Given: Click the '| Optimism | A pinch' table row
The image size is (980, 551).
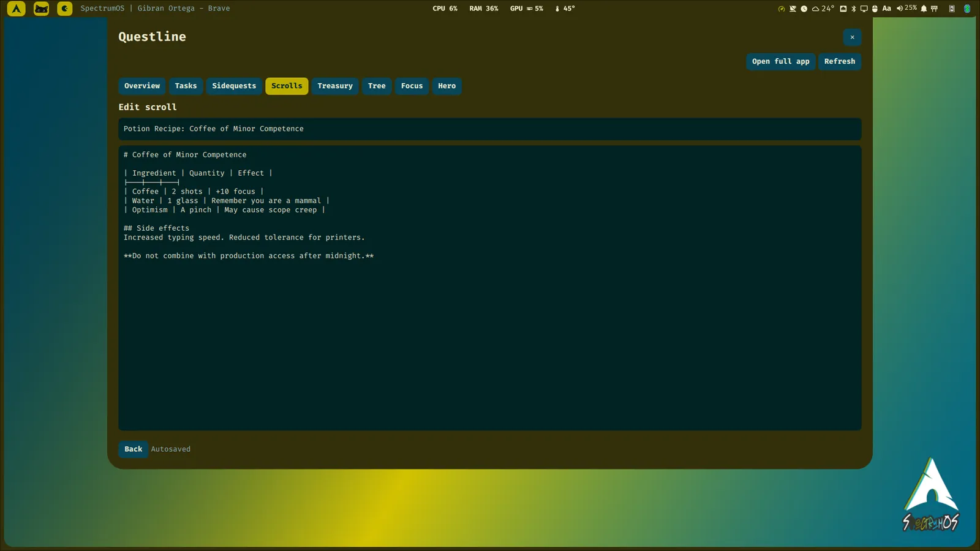Looking at the screenshot, I should pyautogui.click(x=224, y=210).
